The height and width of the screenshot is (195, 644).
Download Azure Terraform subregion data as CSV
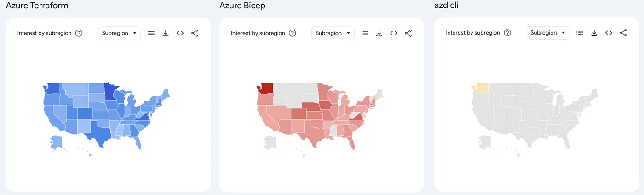[x=166, y=33]
